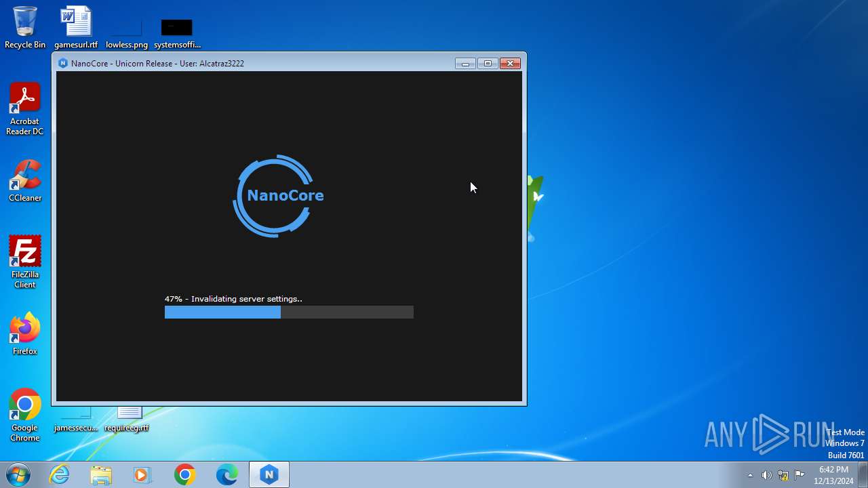Click the loading progress bar

(289, 312)
